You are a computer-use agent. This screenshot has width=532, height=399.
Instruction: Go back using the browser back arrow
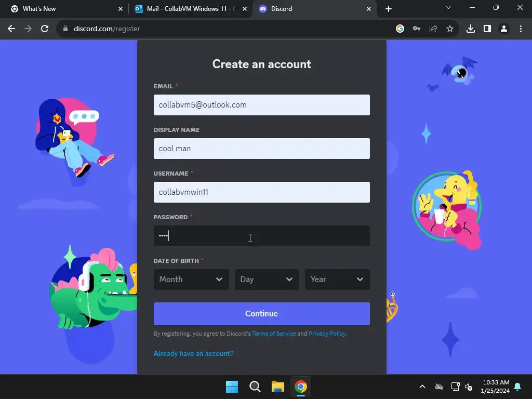click(11, 29)
